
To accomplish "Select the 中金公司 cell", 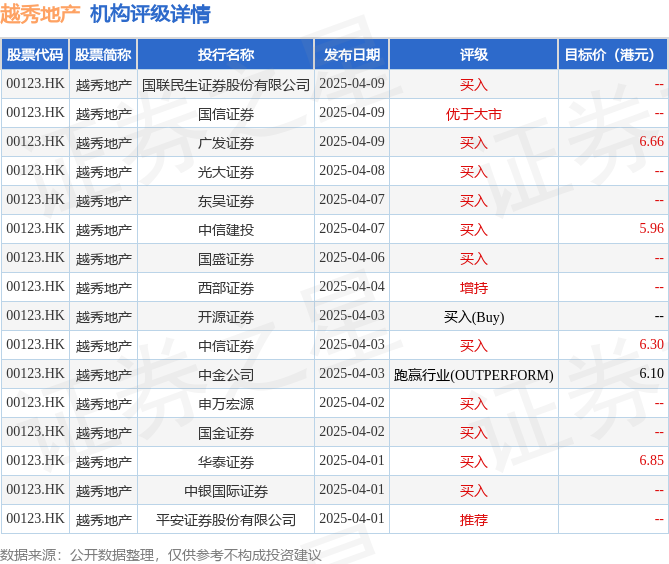I will click(226, 375).
